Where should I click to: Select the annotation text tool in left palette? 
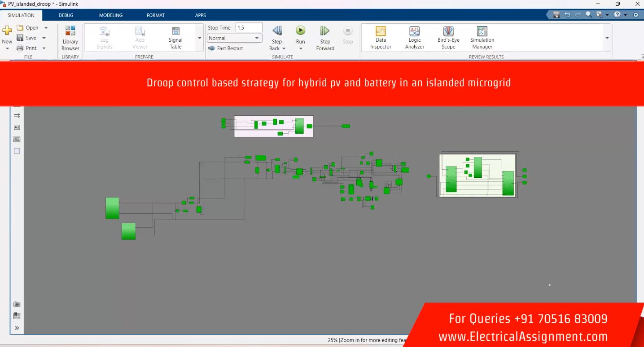pos(17,127)
